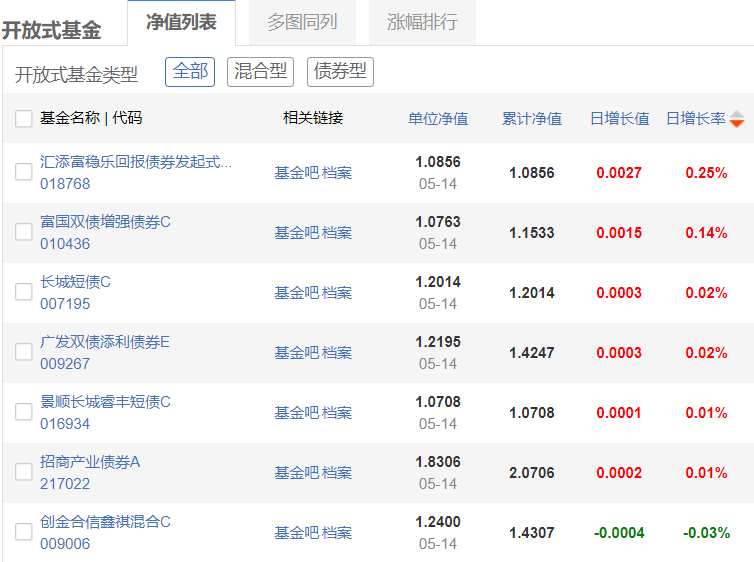The image size is (754, 562).
Task: Open 基金吧 link for 长城短债C
Action: tap(297, 293)
